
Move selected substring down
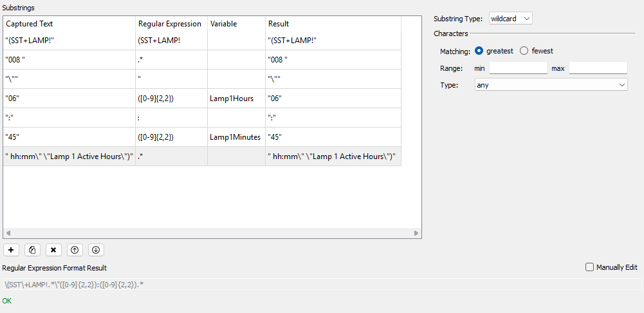96,250
